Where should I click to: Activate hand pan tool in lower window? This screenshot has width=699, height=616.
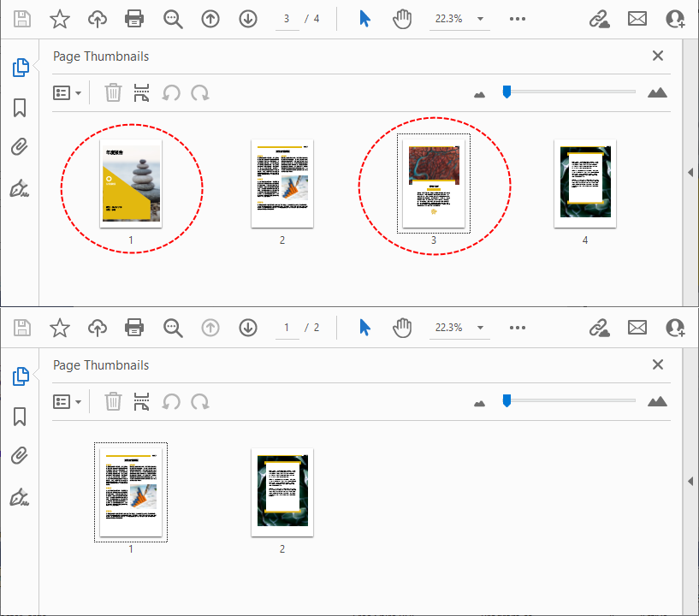tap(402, 328)
